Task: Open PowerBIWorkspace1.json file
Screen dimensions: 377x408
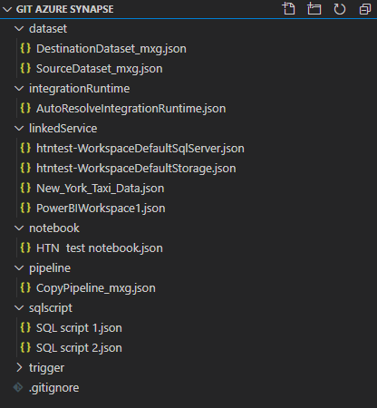Action: 101,208
